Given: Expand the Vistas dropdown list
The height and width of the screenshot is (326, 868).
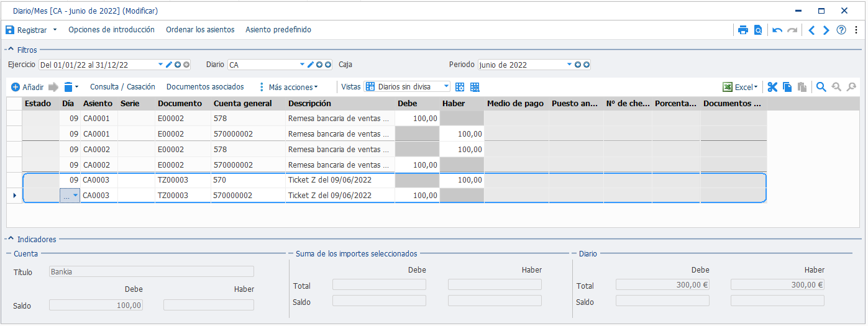Looking at the screenshot, I should [446, 87].
